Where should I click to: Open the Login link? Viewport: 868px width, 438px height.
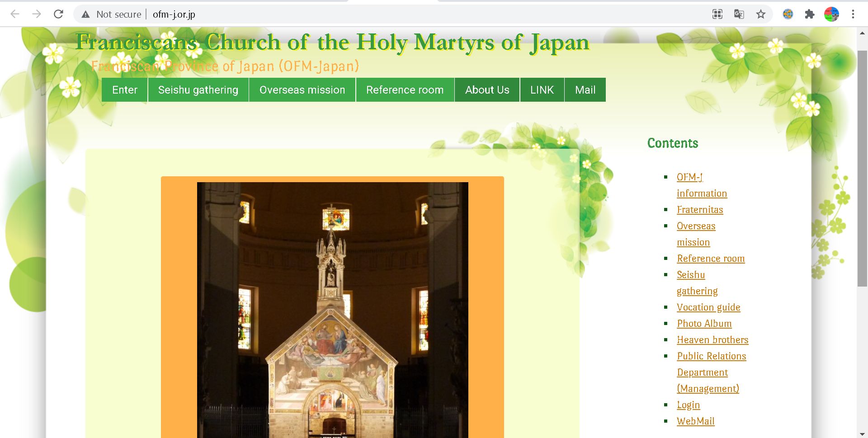point(688,405)
